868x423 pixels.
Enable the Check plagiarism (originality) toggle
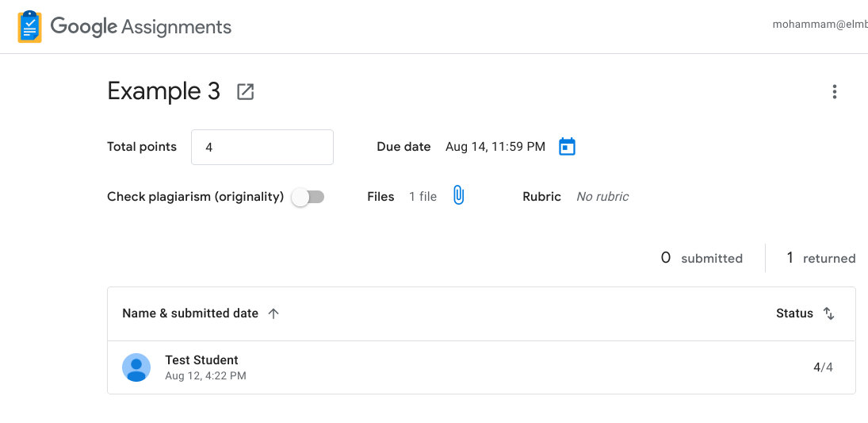pyautogui.click(x=308, y=197)
